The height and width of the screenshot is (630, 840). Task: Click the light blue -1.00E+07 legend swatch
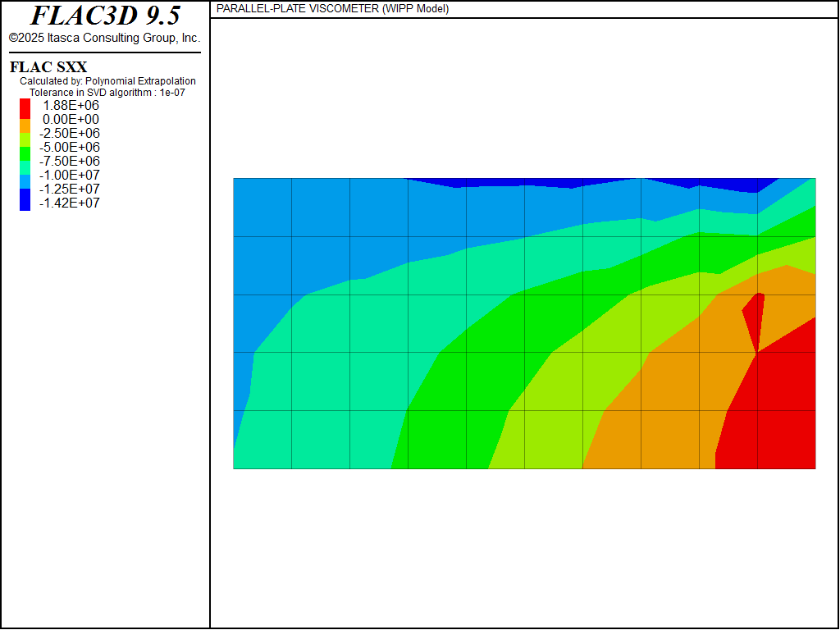[x=25, y=181]
